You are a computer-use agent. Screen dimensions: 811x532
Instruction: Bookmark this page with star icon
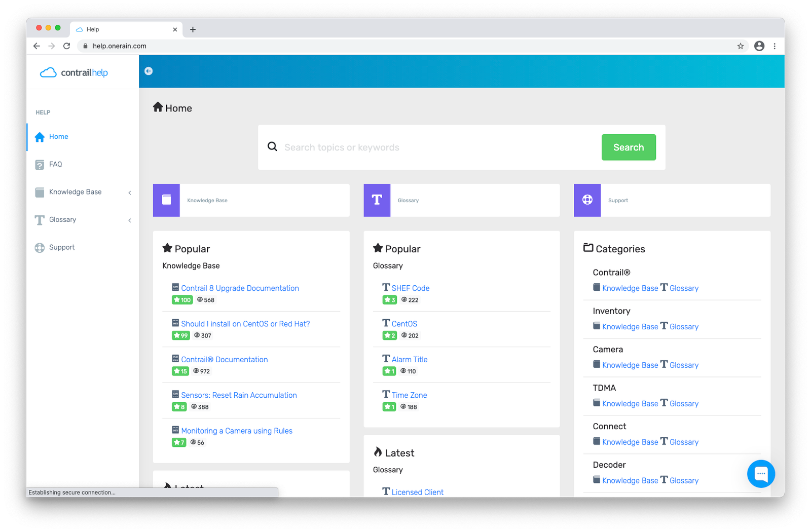click(x=740, y=46)
